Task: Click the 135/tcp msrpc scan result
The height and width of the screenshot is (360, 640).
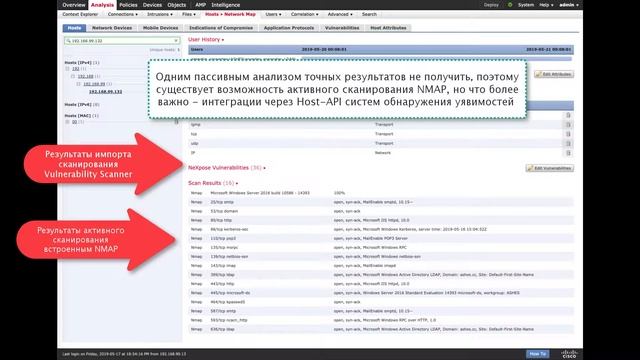Action: [x=224, y=247]
